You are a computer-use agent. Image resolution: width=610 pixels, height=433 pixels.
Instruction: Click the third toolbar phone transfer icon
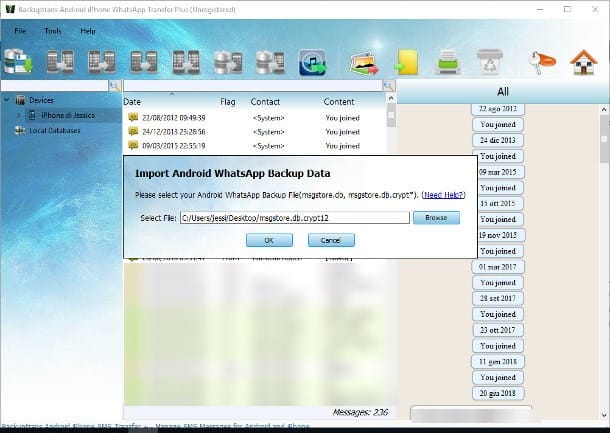click(x=102, y=62)
